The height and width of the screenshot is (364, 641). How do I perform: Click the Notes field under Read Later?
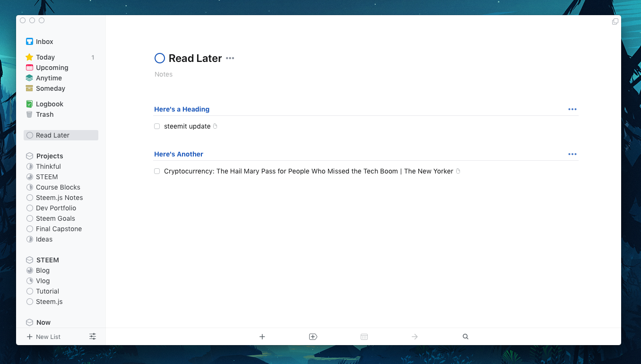(164, 74)
